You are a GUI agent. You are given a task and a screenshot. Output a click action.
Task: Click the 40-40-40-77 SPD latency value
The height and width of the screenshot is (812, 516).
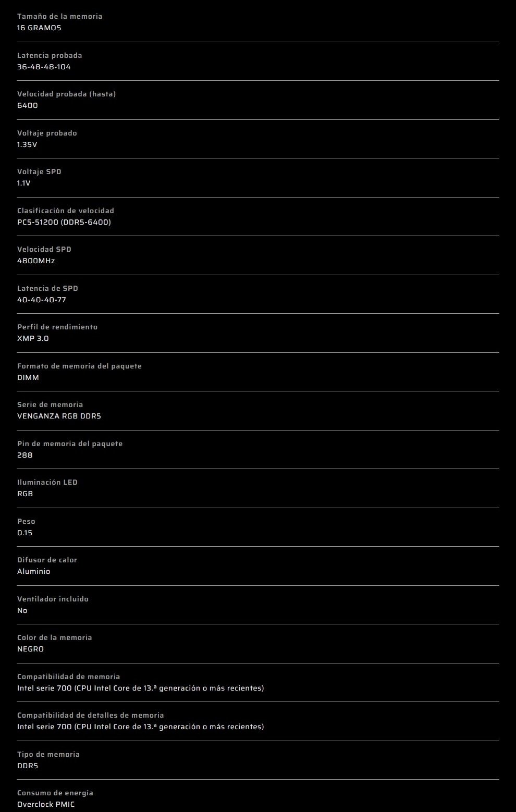(42, 300)
